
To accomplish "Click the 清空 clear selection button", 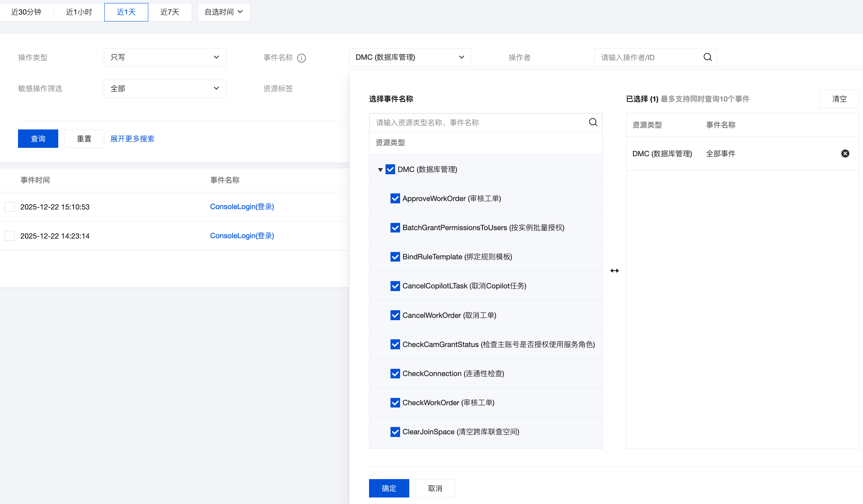I will click(x=839, y=99).
